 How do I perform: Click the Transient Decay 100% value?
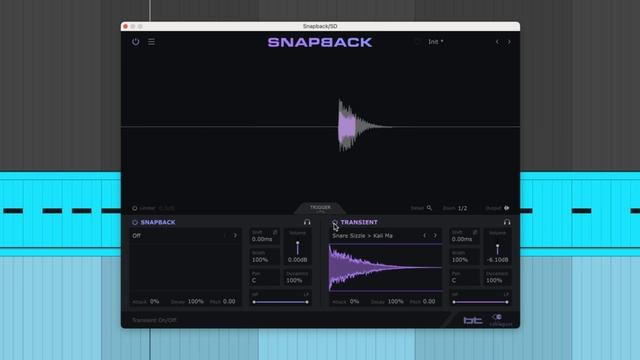[396, 302]
